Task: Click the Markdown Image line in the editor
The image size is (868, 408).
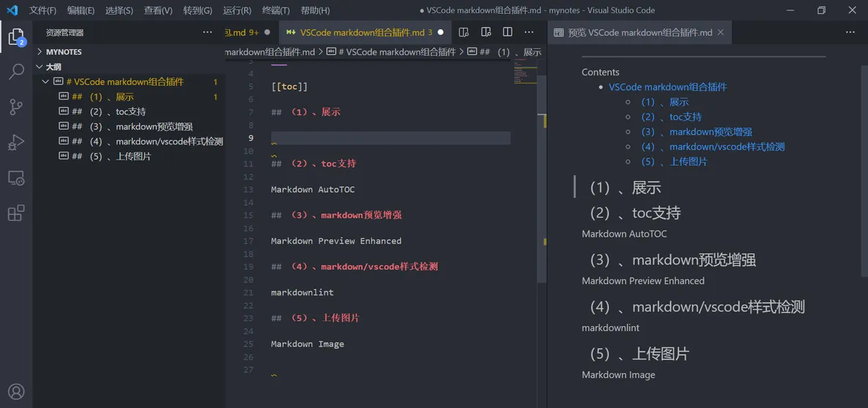Action: point(307,344)
